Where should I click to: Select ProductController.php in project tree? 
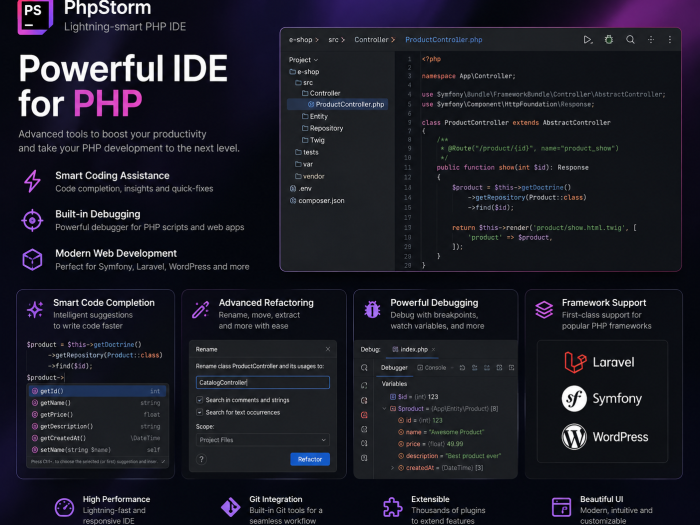(338, 104)
